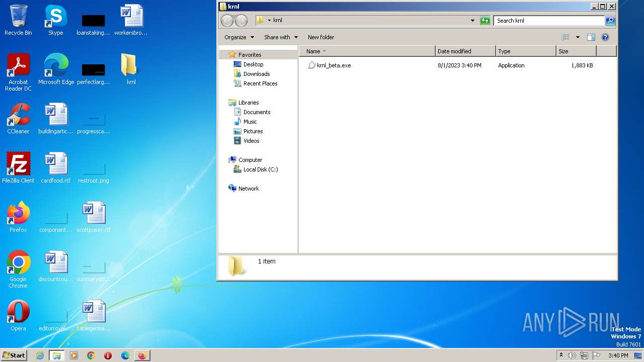This screenshot has height=362, width=644.
Task: Open Documents library
Action: pos(252,112)
